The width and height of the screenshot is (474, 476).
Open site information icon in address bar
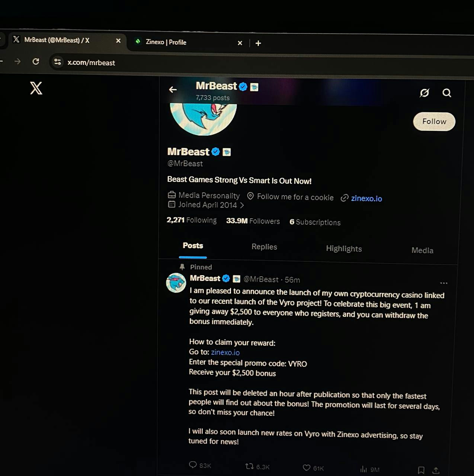pos(58,62)
